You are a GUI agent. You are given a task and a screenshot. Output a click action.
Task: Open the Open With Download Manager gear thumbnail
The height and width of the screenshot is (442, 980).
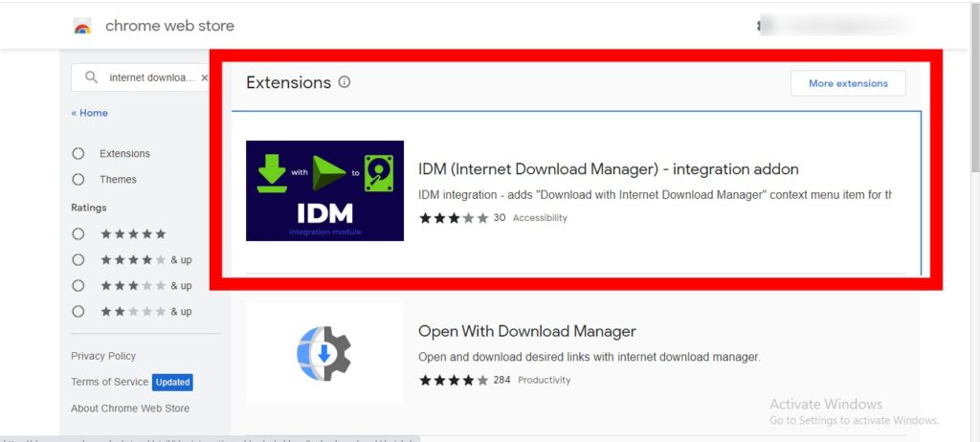325,353
